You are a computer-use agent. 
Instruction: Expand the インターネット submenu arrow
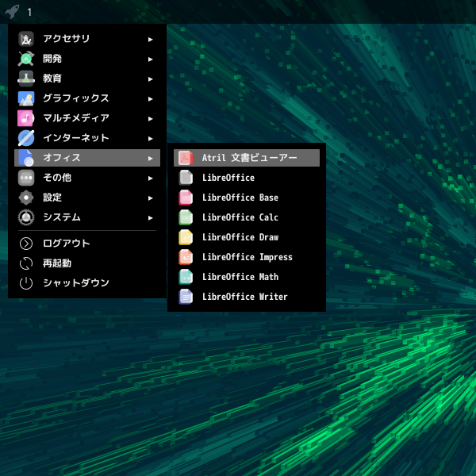(150, 138)
